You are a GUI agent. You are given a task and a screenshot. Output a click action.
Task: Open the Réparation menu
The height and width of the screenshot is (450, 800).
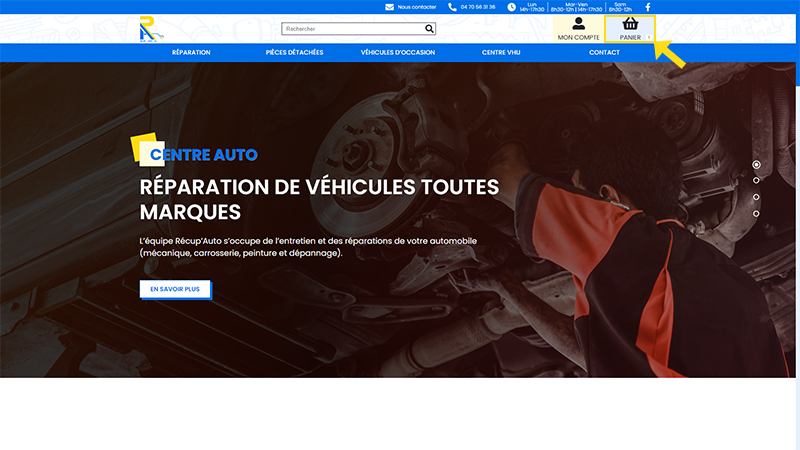pos(191,53)
